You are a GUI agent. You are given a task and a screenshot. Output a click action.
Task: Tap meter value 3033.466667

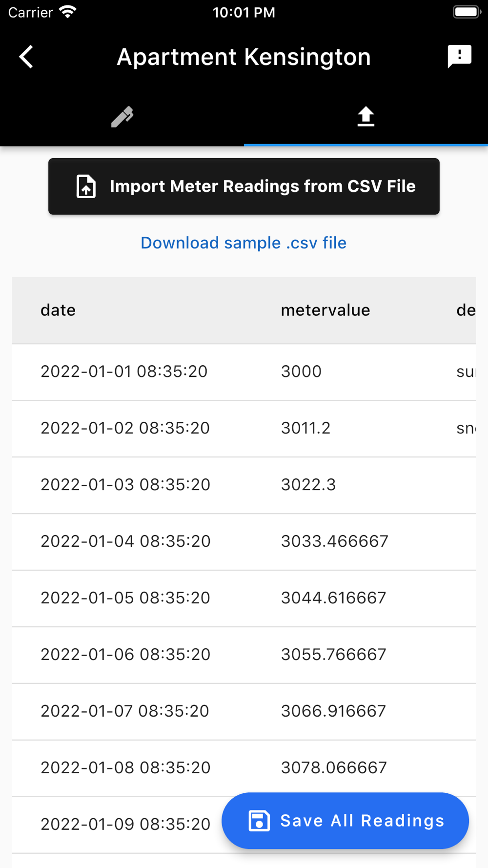(x=335, y=541)
